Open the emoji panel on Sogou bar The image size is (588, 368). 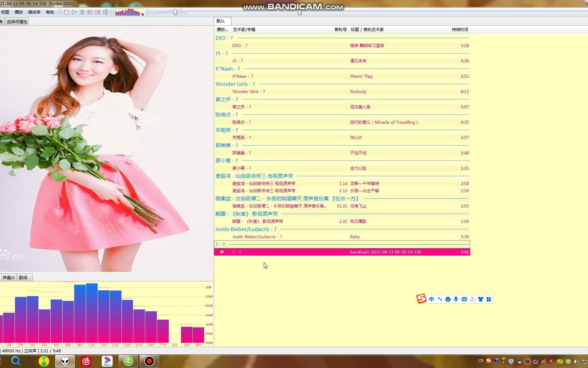(448, 299)
